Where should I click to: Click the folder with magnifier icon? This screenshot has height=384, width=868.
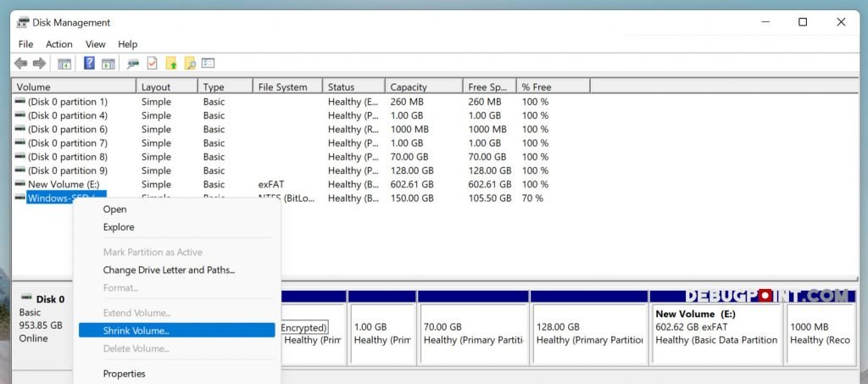[x=190, y=64]
